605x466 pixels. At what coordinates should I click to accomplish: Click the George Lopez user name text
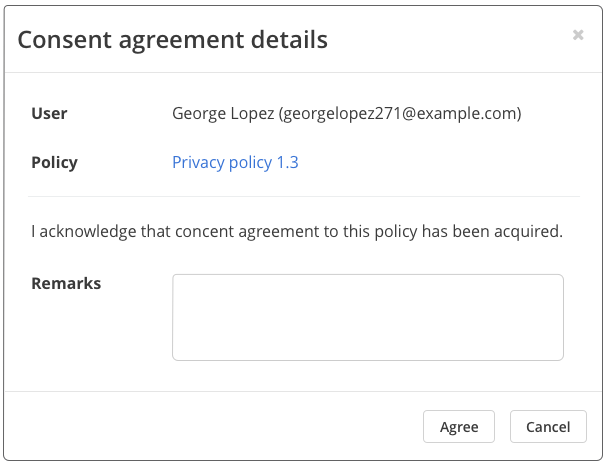[x=223, y=114]
